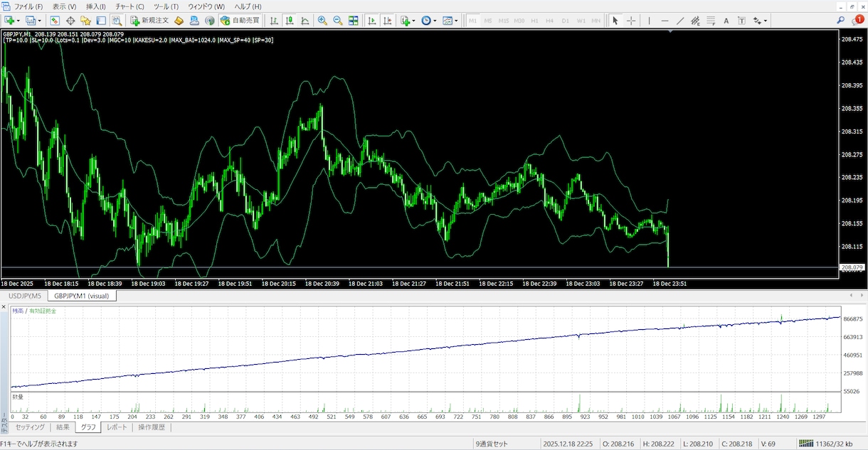Open the チャート (C) menu
This screenshot has height=450, width=868.
click(x=129, y=6)
